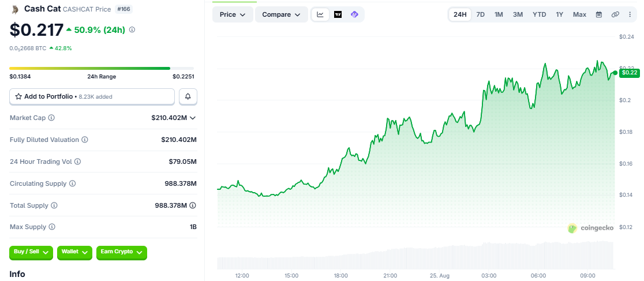
Task: Click the 24h Range progress bar
Action: point(102,68)
